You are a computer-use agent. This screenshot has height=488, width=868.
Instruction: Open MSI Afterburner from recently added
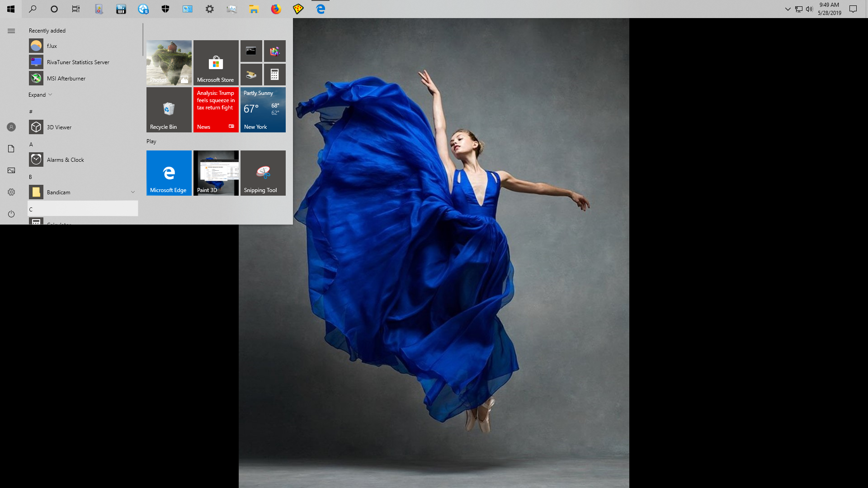(x=66, y=78)
